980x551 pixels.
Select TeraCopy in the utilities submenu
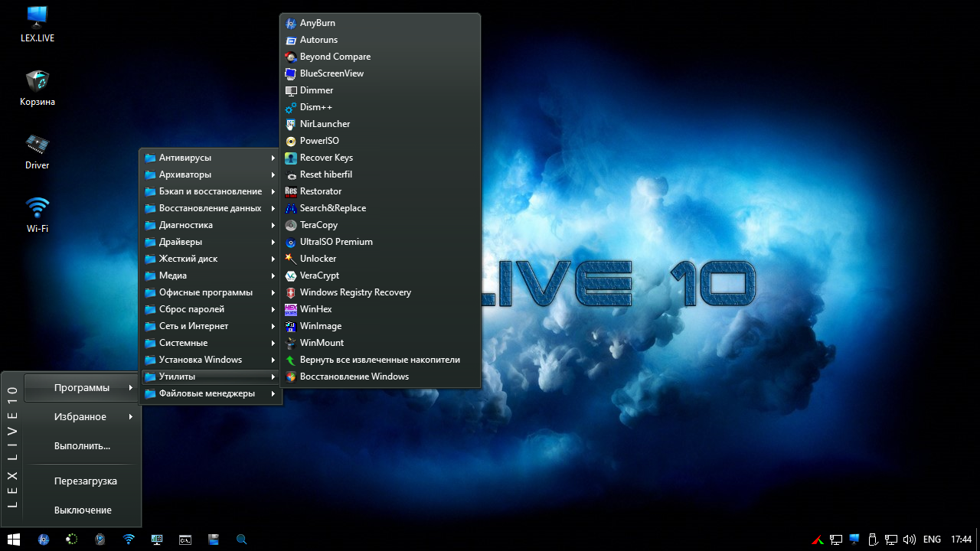pos(318,225)
